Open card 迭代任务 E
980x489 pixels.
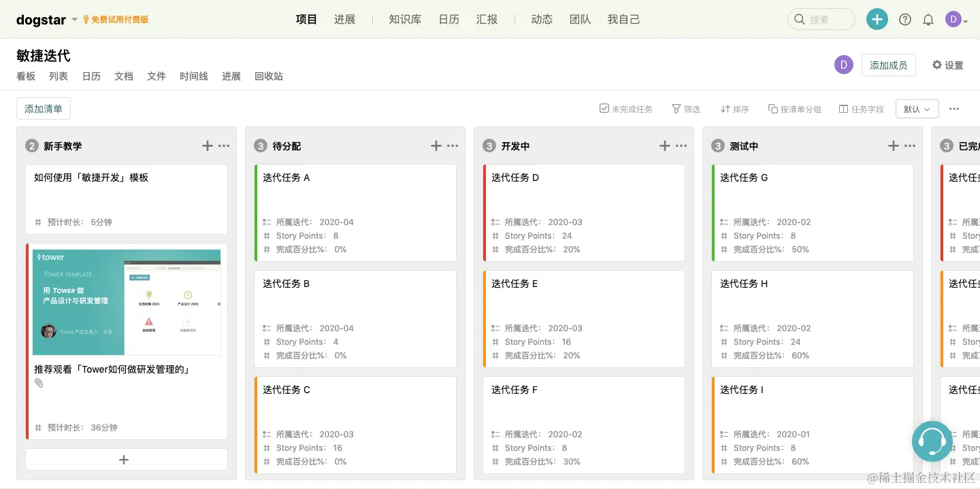(x=584, y=319)
